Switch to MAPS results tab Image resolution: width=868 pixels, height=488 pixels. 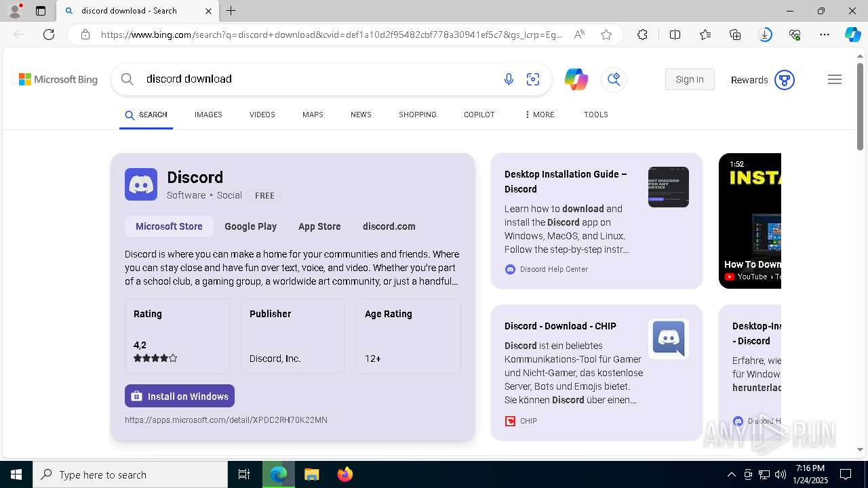[313, 115]
